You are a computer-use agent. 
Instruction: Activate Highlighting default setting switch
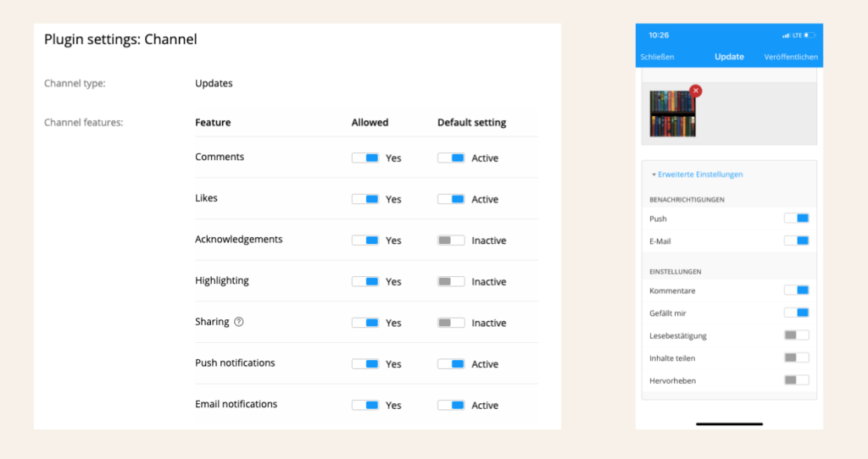(451, 281)
